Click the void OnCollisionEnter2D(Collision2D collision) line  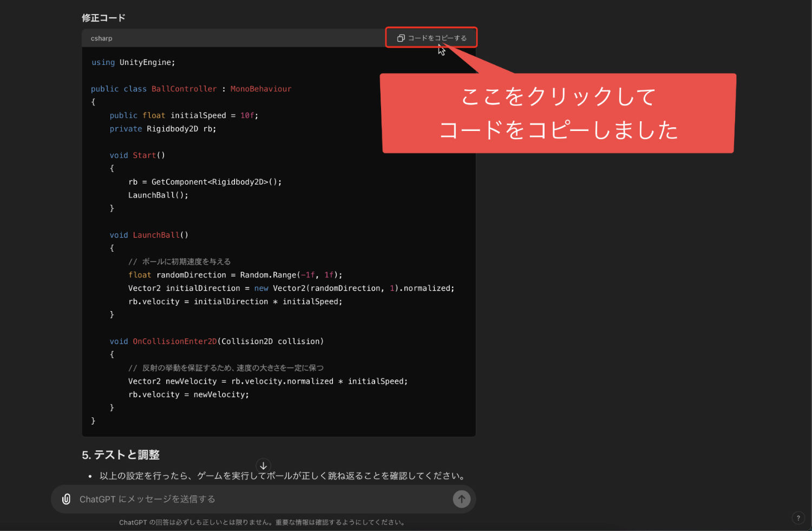click(x=217, y=341)
